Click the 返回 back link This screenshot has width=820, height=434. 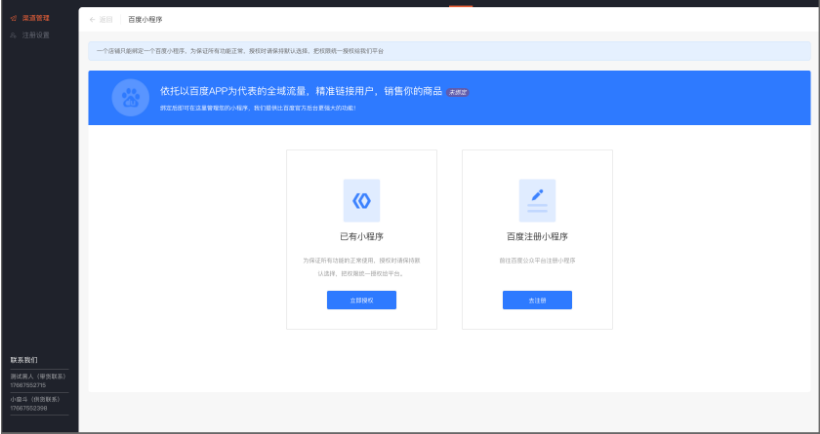[x=106, y=19]
